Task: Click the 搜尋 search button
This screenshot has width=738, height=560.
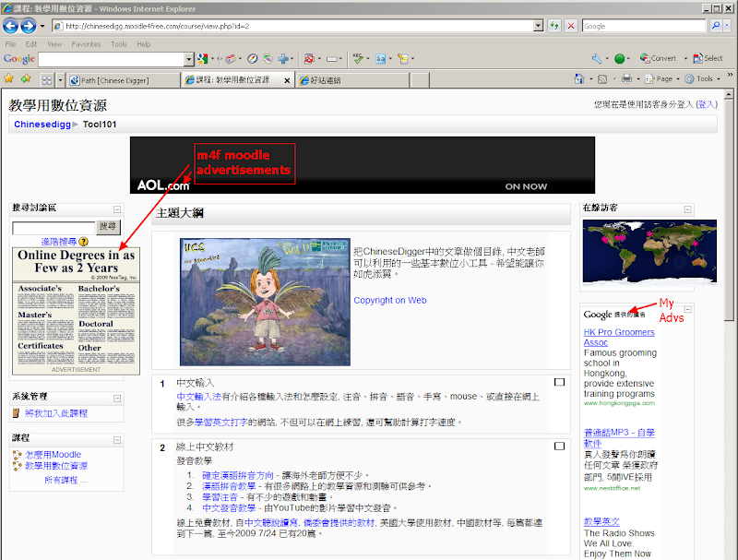Action: click(108, 227)
